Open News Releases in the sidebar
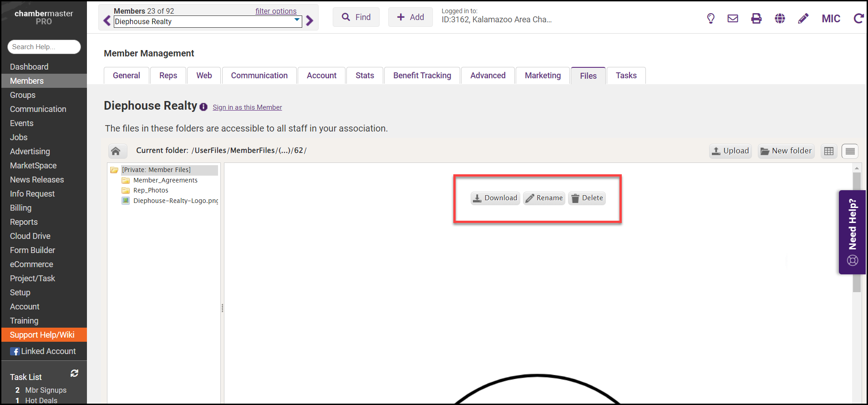The image size is (868, 405). pyautogui.click(x=44, y=180)
